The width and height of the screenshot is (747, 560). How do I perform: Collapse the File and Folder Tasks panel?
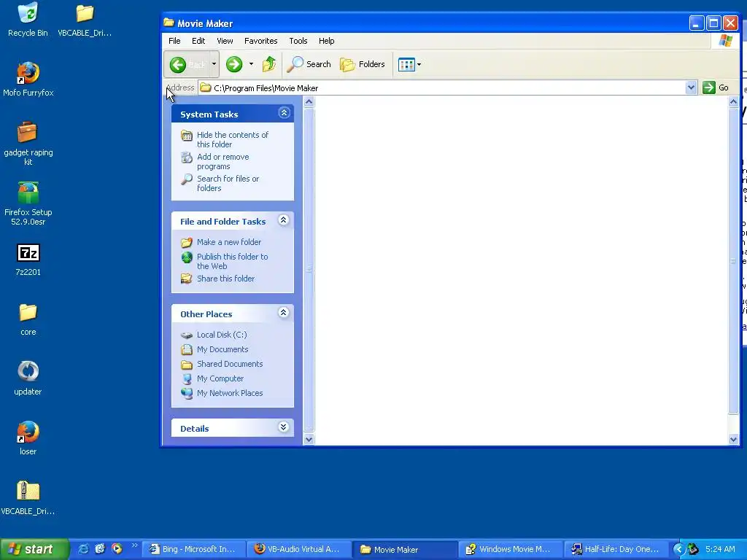[284, 220]
